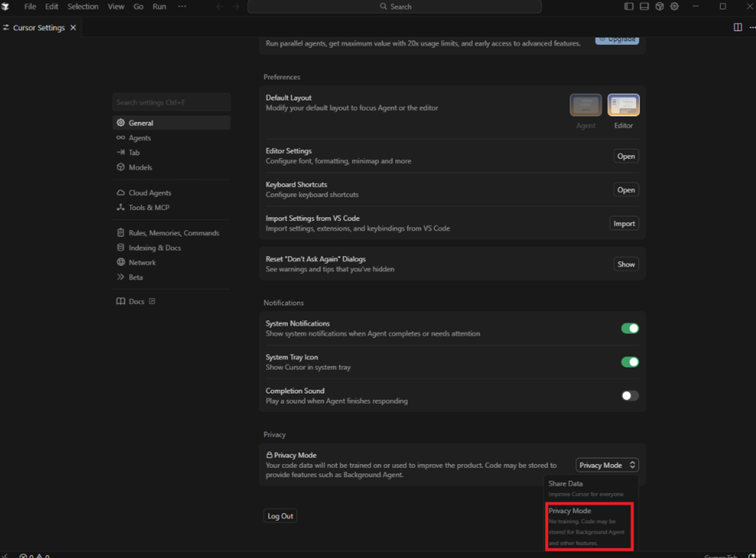
Task: Open the Run menu
Action: [x=159, y=6]
